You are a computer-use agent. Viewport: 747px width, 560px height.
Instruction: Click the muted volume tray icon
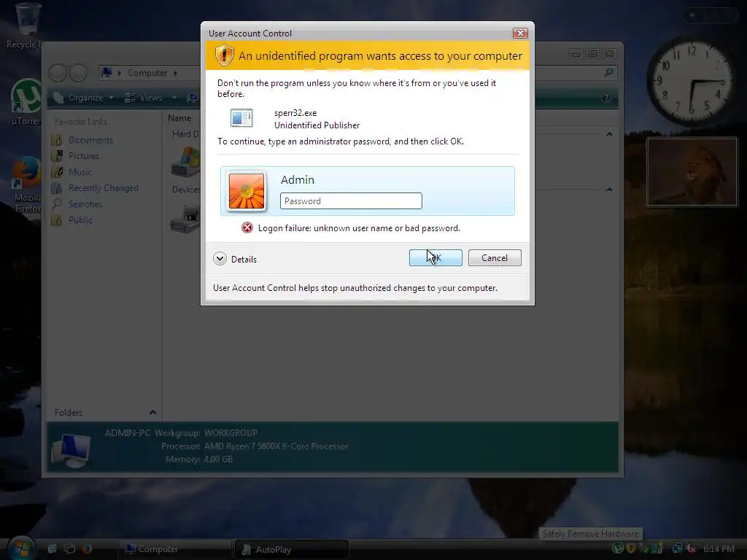(x=692, y=548)
